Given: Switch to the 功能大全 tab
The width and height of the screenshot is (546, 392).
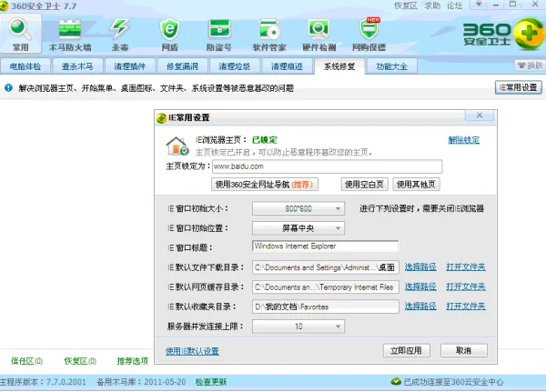Looking at the screenshot, I should [391, 66].
